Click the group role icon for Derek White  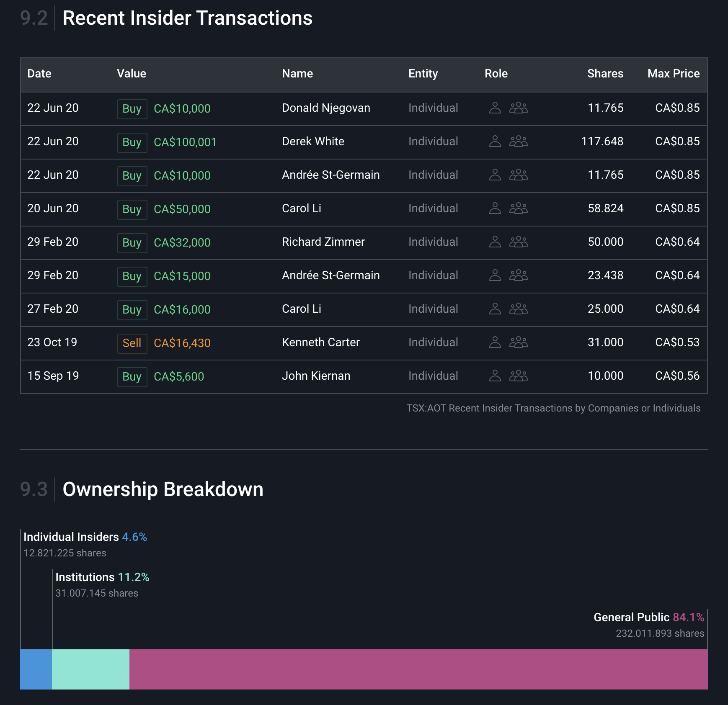(519, 142)
